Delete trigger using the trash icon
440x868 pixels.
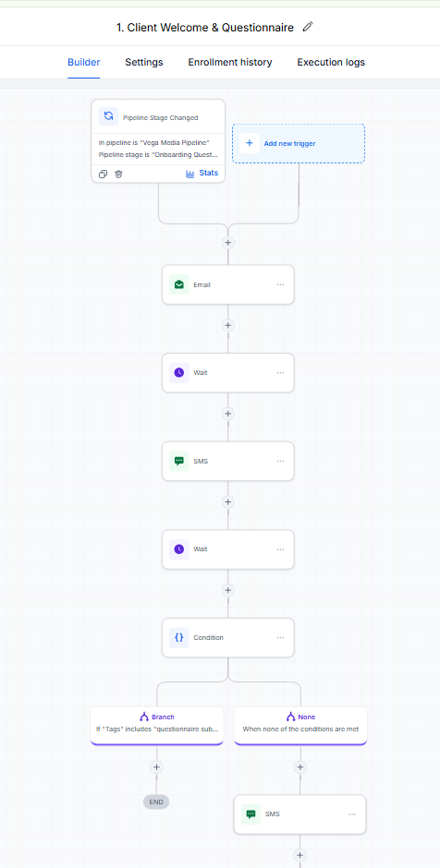tap(118, 174)
